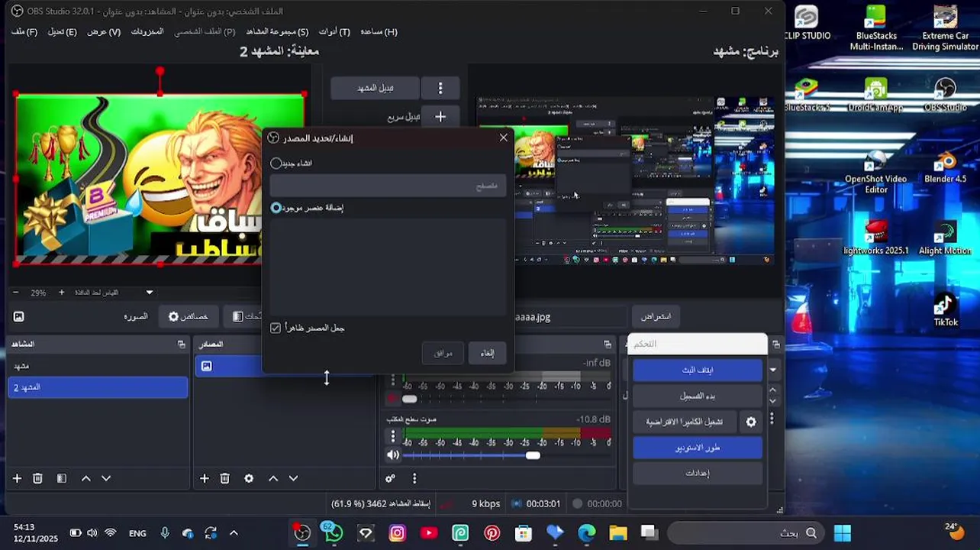The image size is (980, 550).
Task: Click the virtual camera settings gear icon
Action: point(751,422)
